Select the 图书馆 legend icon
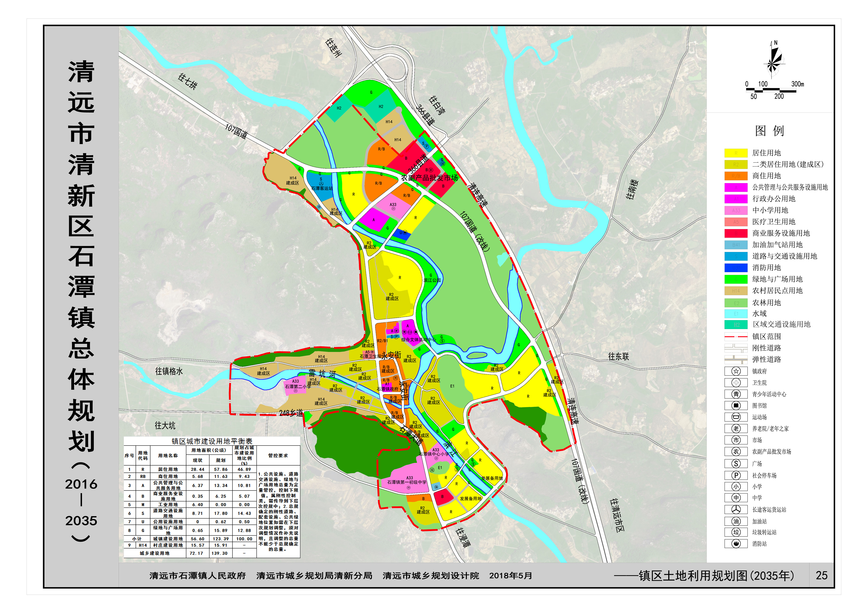This screenshot has width=868, height=613. (x=736, y=406)
